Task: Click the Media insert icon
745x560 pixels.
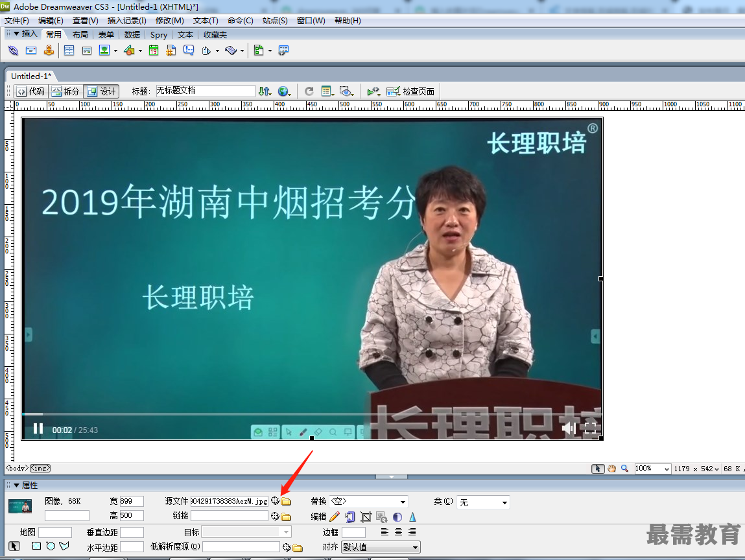Action: tap(129, 51)
